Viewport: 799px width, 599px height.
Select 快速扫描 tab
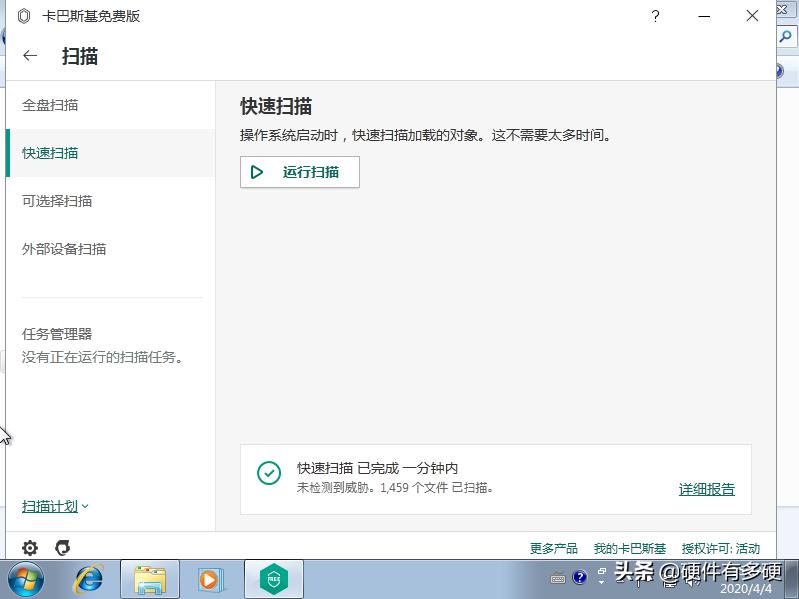point(110,153)
